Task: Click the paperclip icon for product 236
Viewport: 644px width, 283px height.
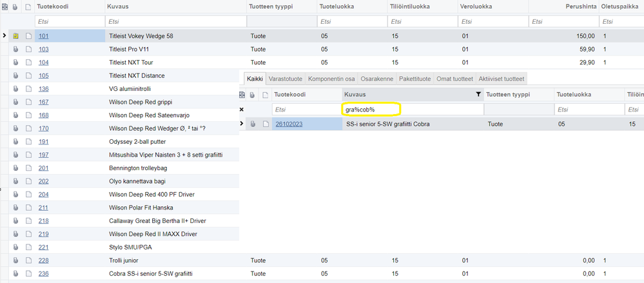Action: point(15,273)
